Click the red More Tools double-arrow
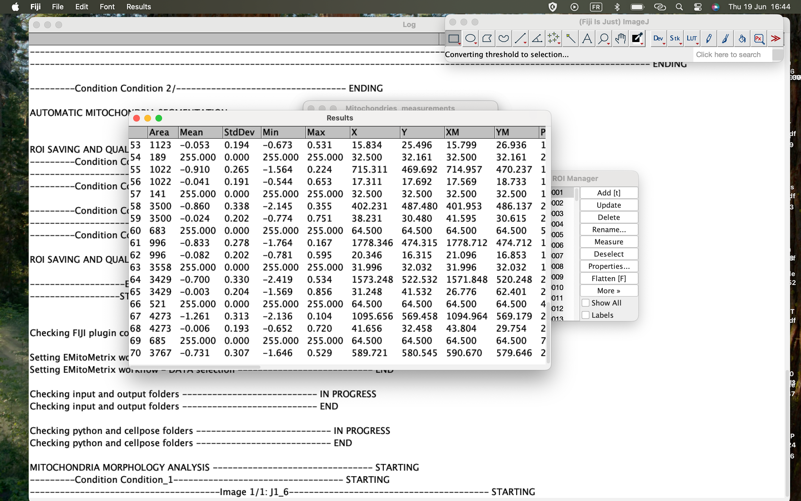The width and height of the screenshot is (801, 501). coord(775,38)
